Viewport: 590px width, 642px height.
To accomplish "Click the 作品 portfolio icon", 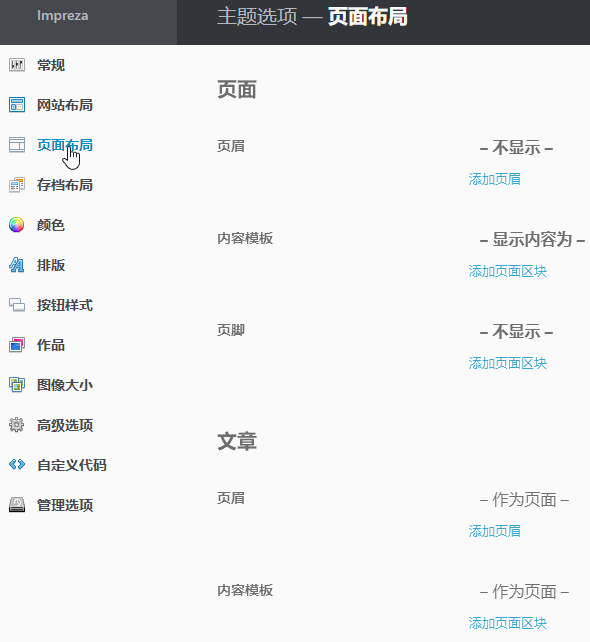I will coord(17,345).
